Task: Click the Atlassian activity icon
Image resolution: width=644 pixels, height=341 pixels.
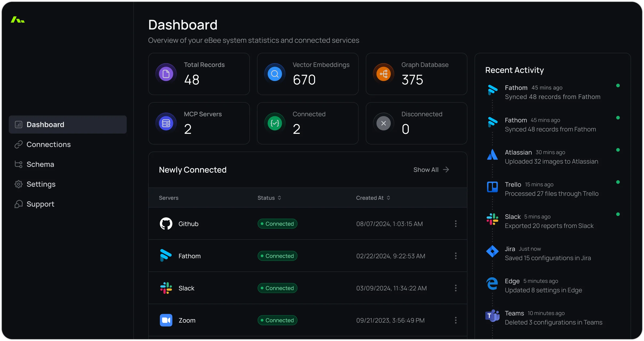Action: point(492,155)
